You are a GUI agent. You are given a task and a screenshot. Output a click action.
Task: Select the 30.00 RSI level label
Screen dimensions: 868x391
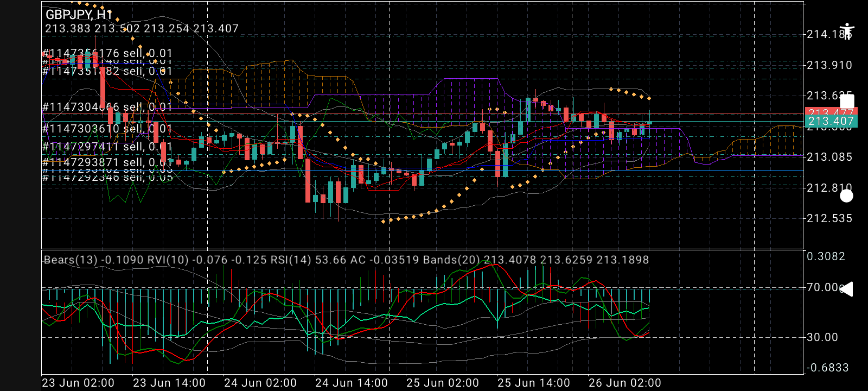[822, 337]
